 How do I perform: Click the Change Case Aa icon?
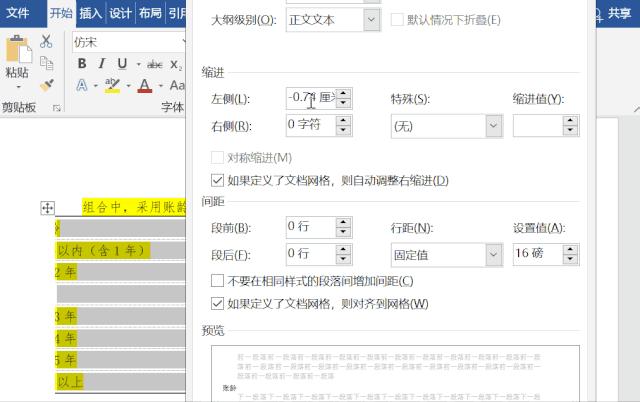177,85
